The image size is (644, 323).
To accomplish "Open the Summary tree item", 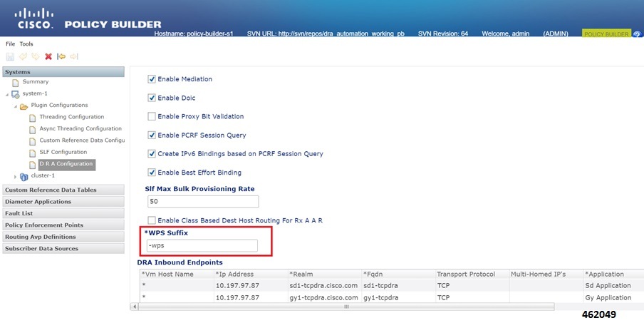I will [x=36, y=82].
